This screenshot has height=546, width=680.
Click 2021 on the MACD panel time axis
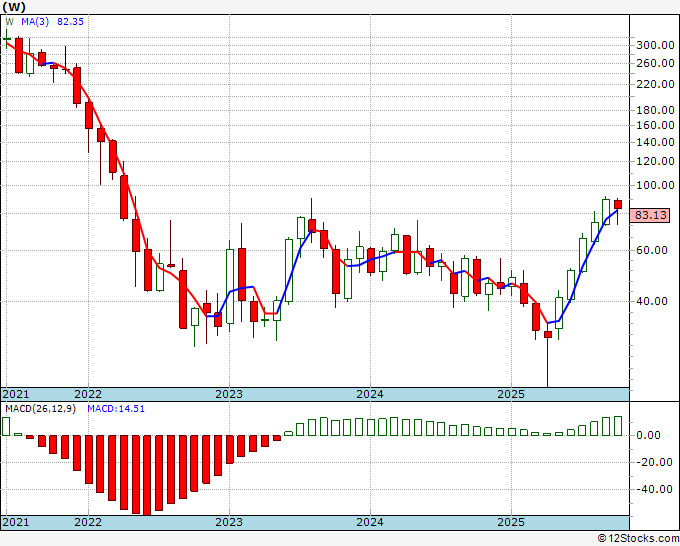[x=16, y=522]
